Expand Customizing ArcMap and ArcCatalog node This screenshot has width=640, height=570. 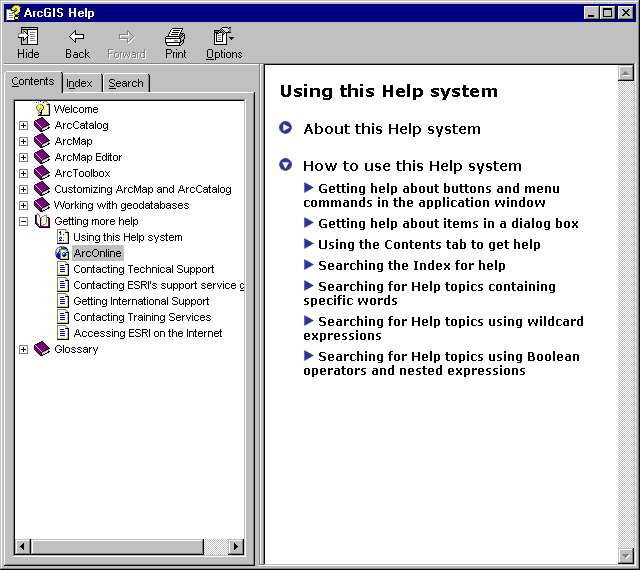[24, 189]
